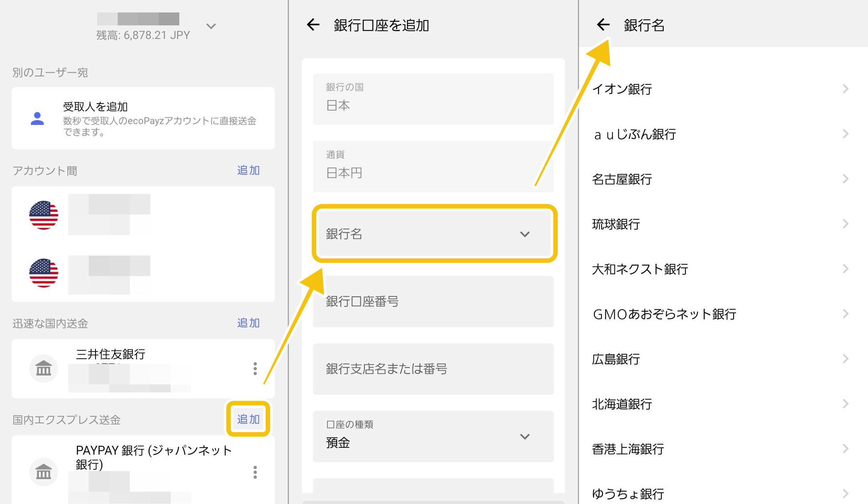
Task: Click the 銀行口座番号 input field
Action: click(x=433, y=301)
